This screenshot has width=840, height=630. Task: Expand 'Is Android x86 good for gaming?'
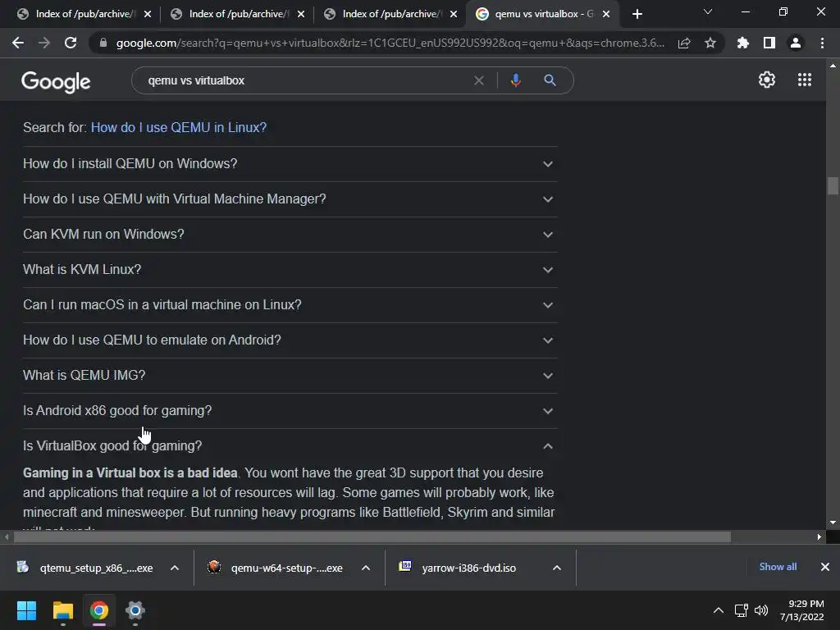(x=290, y=411)
